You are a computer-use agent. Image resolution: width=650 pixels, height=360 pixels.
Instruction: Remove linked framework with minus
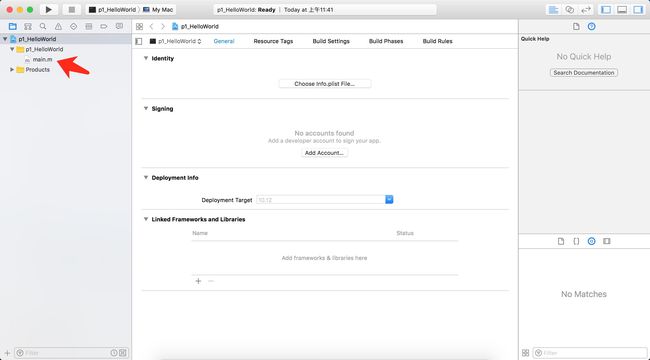[x=211, y=281]
